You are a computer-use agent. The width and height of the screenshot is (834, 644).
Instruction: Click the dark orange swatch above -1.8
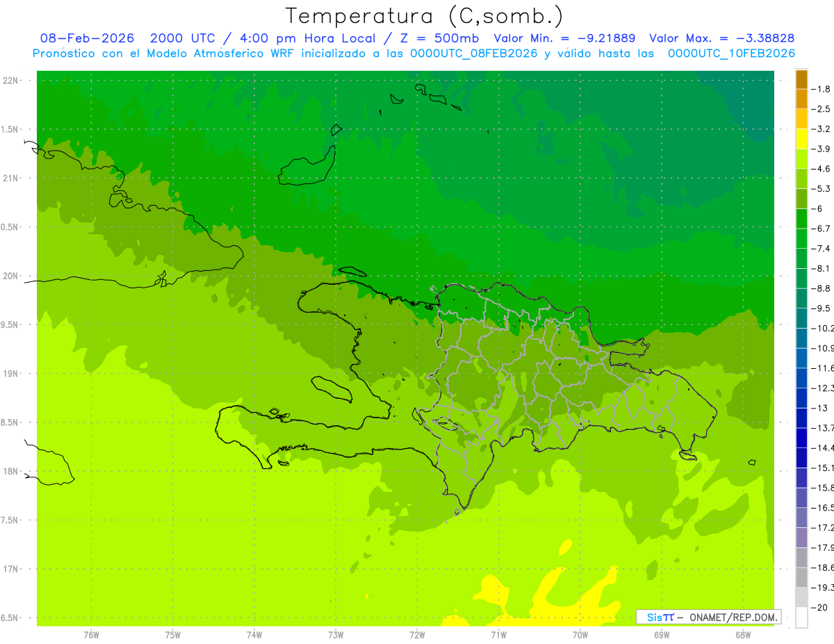pyautogui.click(x=801, y=79)
